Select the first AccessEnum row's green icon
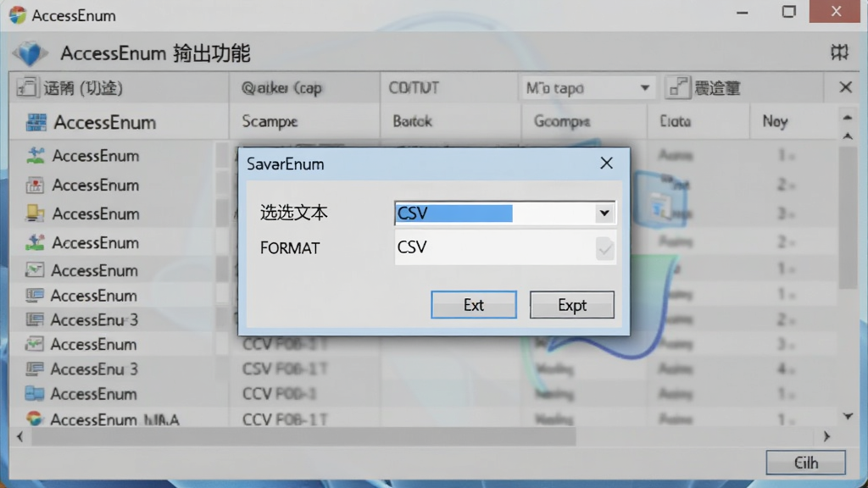This screenshot has height=488, width=868. pyautogui.click(x=36, y=156)
